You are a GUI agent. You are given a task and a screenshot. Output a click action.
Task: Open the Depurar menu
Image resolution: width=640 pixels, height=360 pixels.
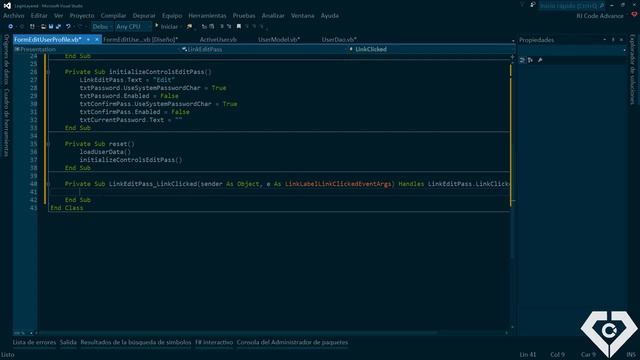(x=144, y=16)
